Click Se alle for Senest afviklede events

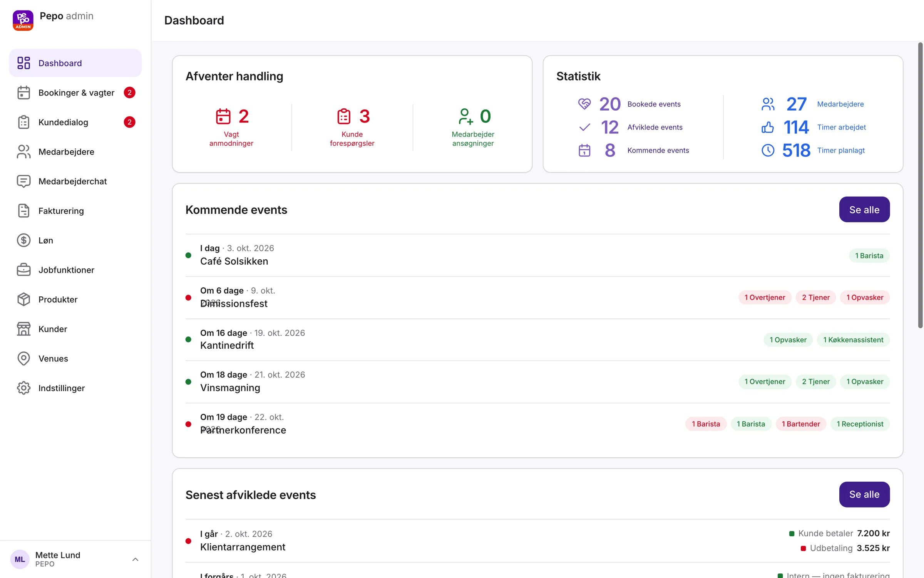864,494
